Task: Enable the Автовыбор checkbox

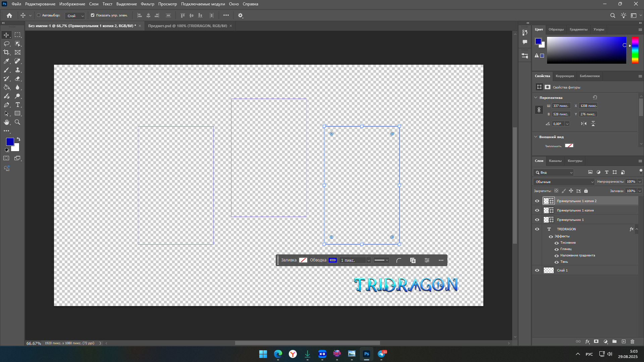Action: (39, 15)
